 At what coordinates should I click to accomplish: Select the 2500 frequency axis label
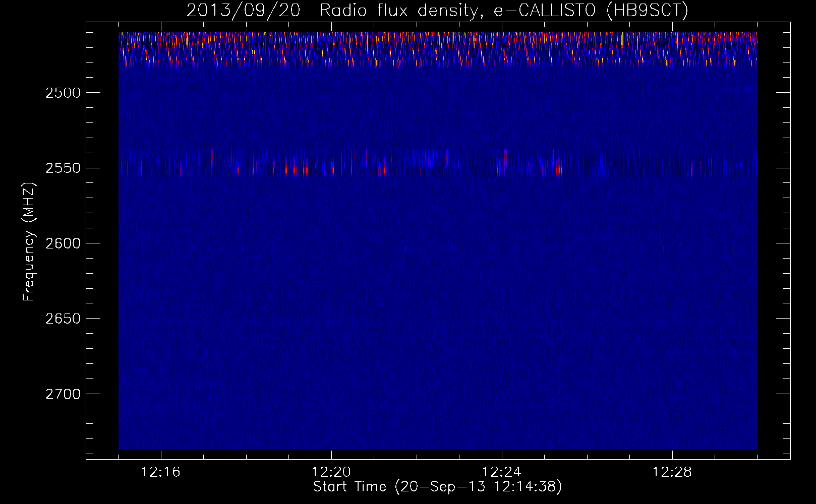[x=63, y=93]
